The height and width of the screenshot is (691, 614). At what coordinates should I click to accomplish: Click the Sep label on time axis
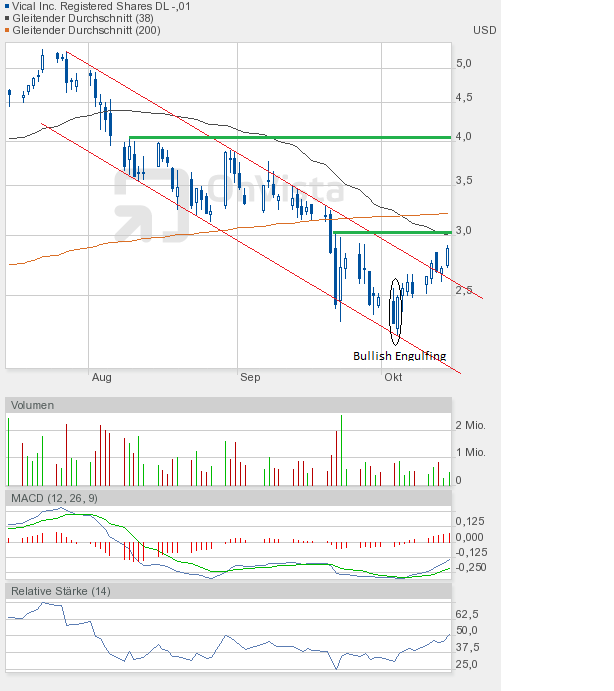pos(250,377)
